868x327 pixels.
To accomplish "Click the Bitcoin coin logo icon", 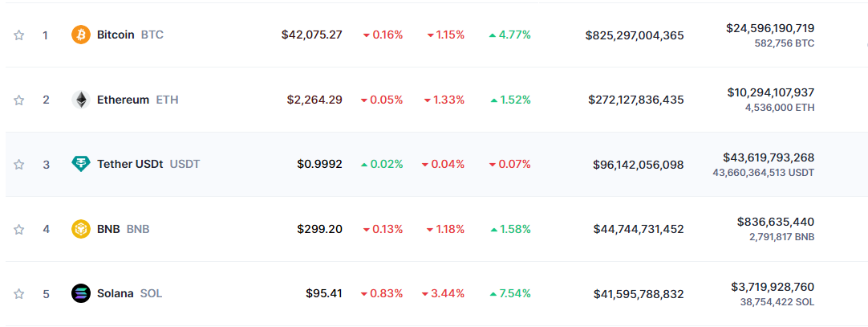I will [x=81, y=35].
